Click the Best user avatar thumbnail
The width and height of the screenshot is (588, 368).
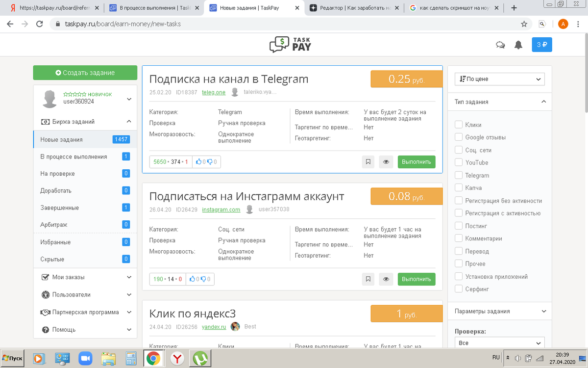(x=235, y=326)
